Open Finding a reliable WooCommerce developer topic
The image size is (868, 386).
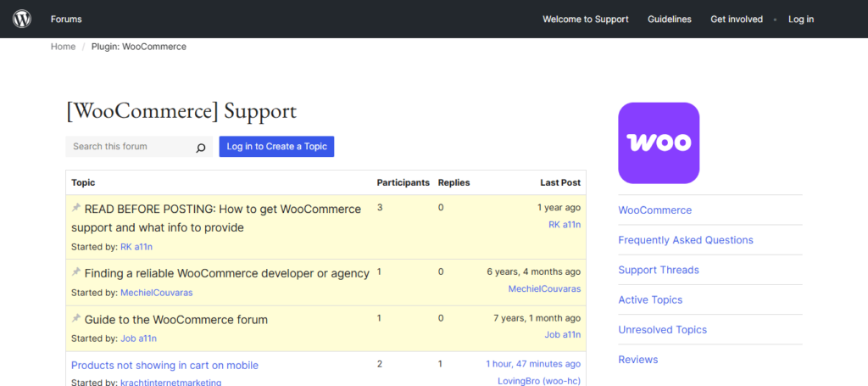226,273
